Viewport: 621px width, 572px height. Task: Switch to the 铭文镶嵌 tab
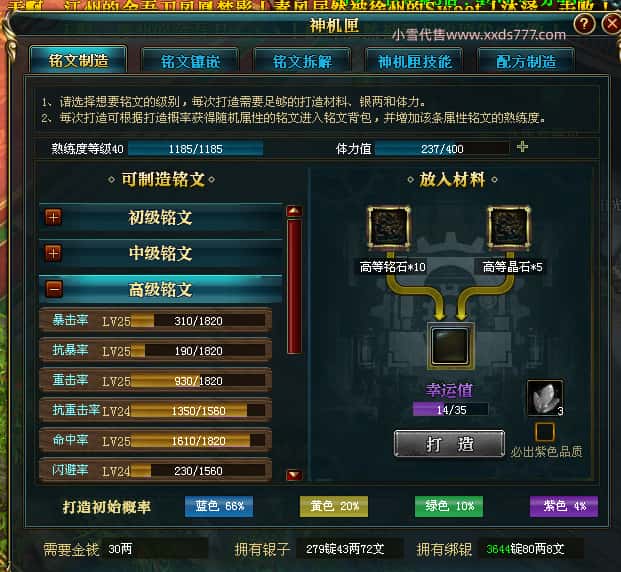point(190,61)
